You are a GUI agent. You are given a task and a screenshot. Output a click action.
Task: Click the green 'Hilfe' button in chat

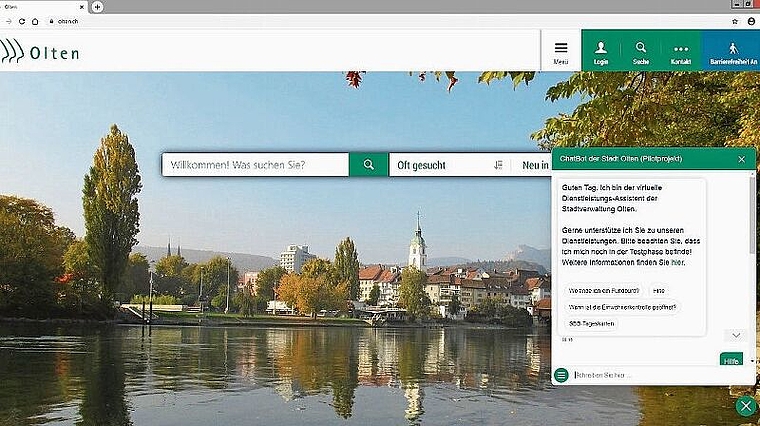point(731,360)
